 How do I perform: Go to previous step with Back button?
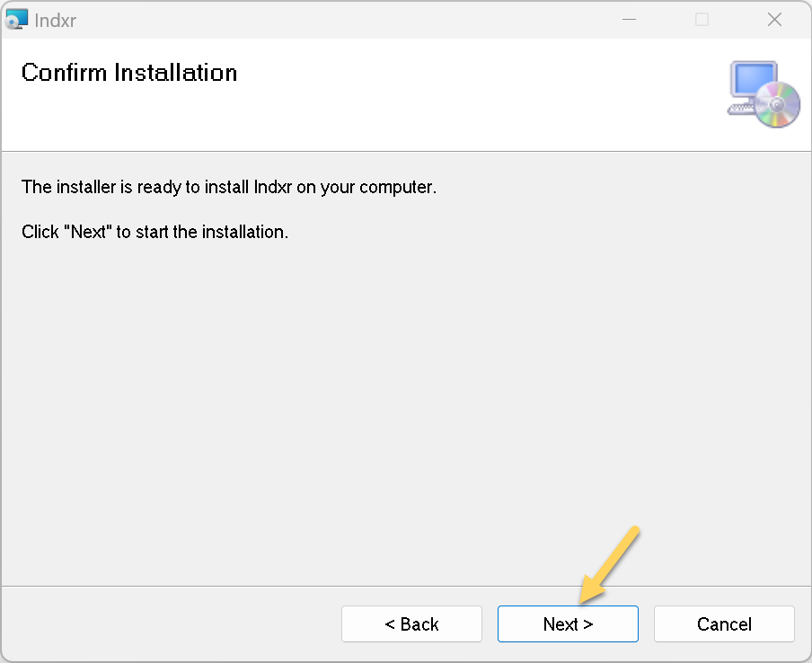(x=411, y=624)
